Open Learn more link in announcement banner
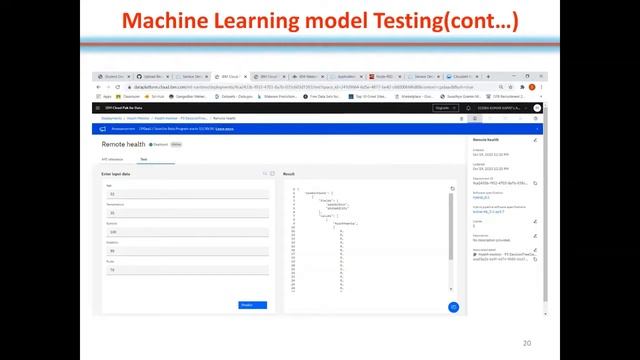 pos(224,129)
